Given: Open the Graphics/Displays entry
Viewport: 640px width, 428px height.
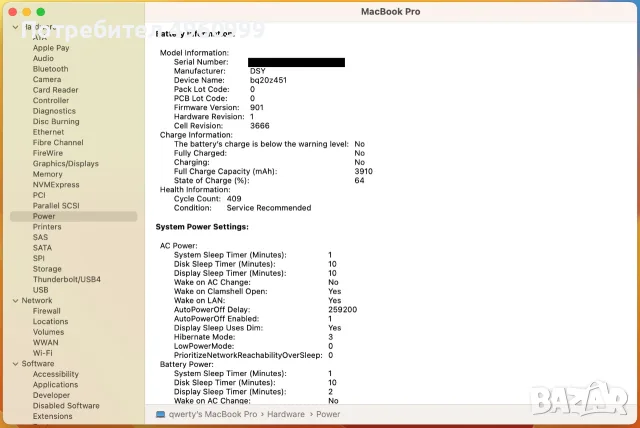Looking at the screenshot, I should (66, 164).
